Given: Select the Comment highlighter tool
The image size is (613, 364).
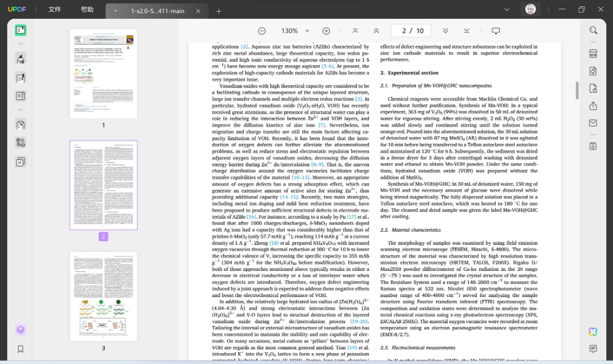Looking at the screenshot, I should (x=21, y=59).
